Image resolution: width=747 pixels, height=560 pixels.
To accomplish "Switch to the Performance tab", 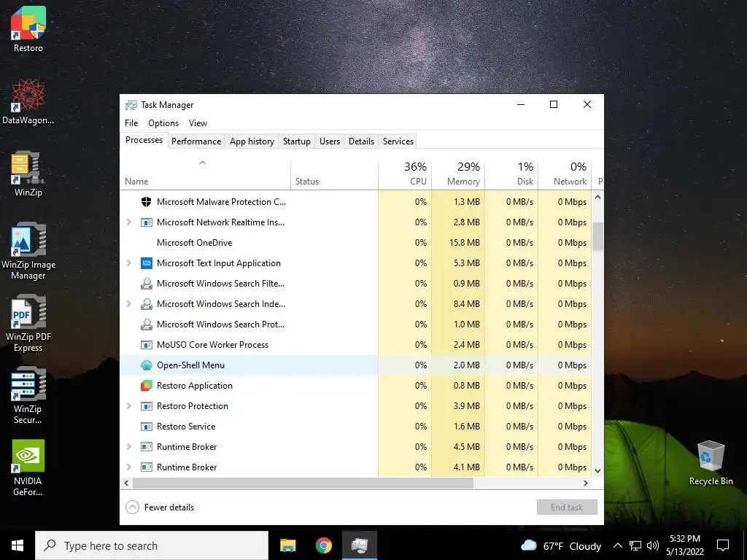I will coord(196,141).
